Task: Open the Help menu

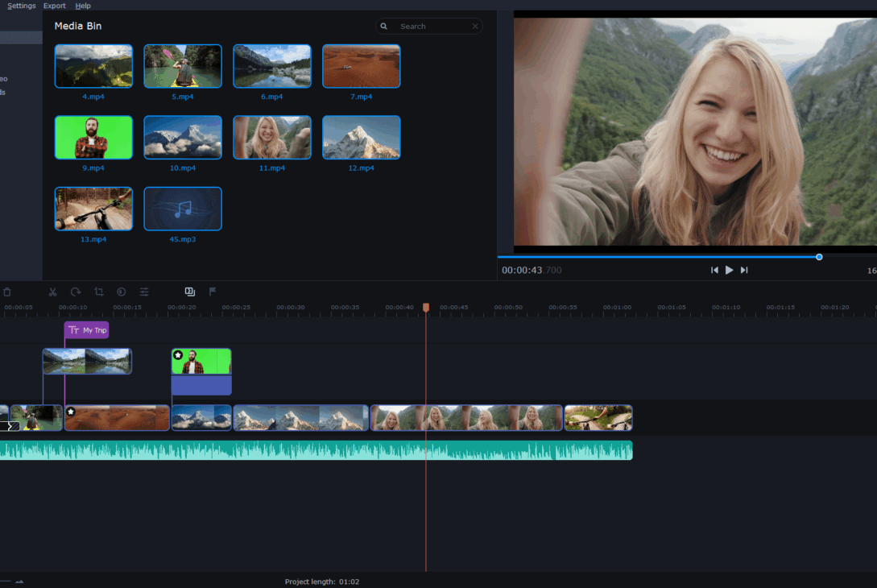Action: [83, 6]
